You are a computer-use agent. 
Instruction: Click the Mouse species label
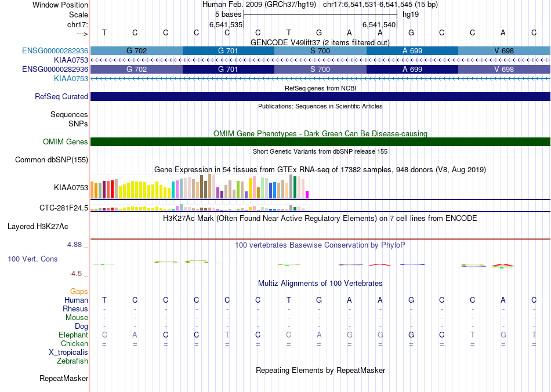77,318
